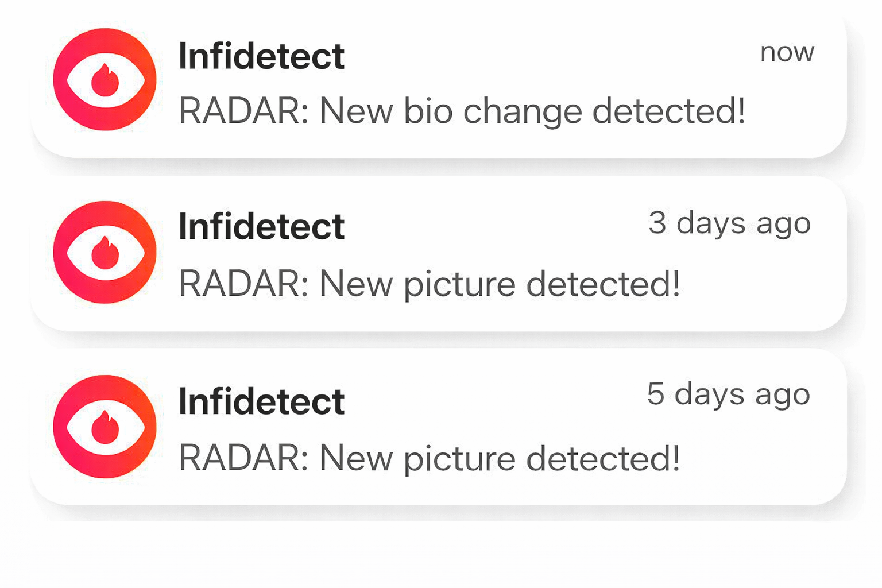The height and width of the screenshot is (588, 882).
Task: Tap the flame pupil in the bottom notification icon
Action: tap(105, 428)
